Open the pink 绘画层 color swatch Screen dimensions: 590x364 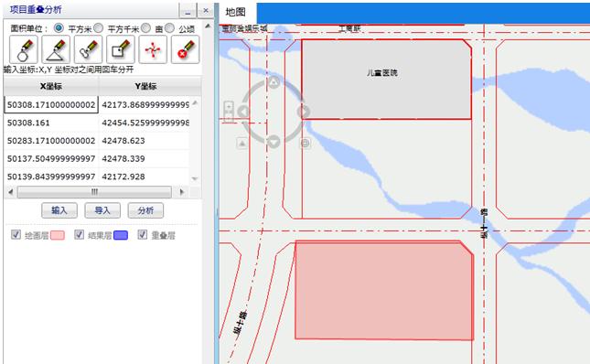coord(58,235)
